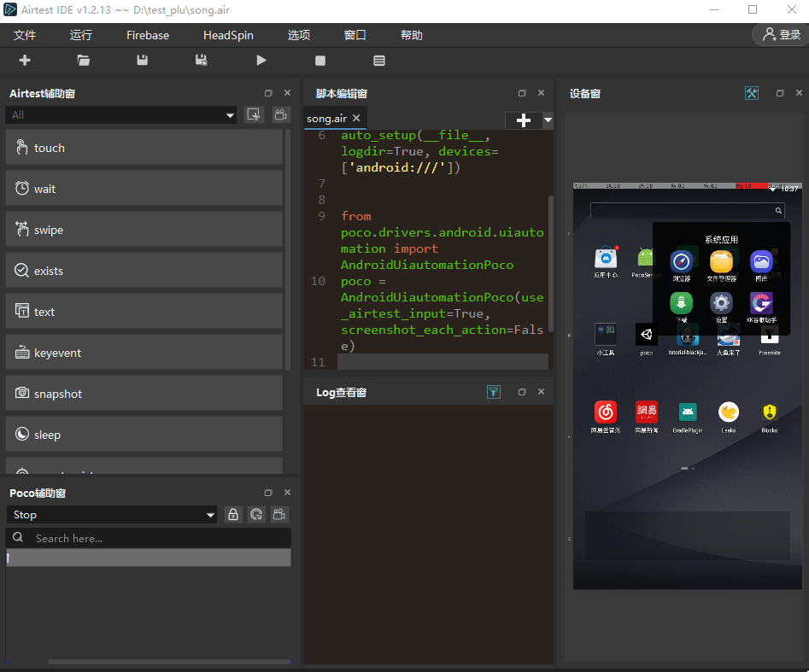The image size is (809, 672).
Task: Click the filter icon in Log查看窗
Action: pos(494,392)
